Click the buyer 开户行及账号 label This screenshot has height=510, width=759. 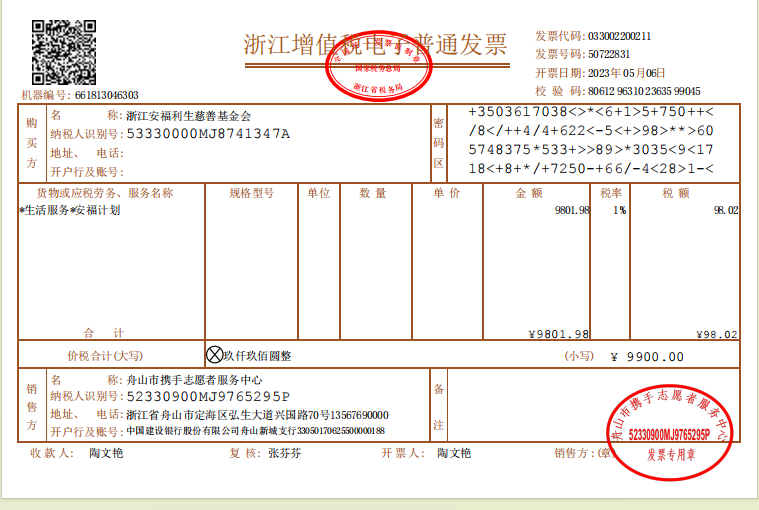[87, 171]
